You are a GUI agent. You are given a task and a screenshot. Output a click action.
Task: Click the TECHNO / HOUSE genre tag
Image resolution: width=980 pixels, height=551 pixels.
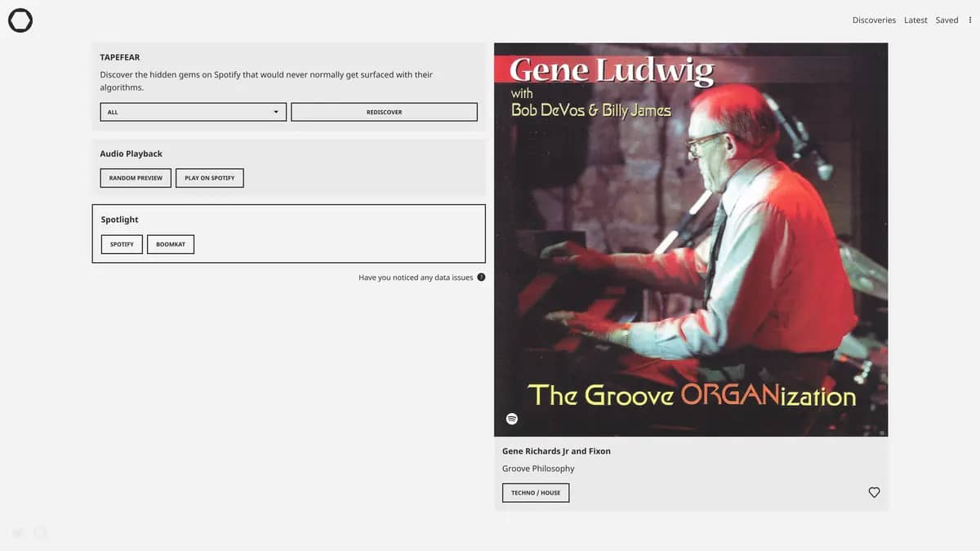[x=536, y=493]
